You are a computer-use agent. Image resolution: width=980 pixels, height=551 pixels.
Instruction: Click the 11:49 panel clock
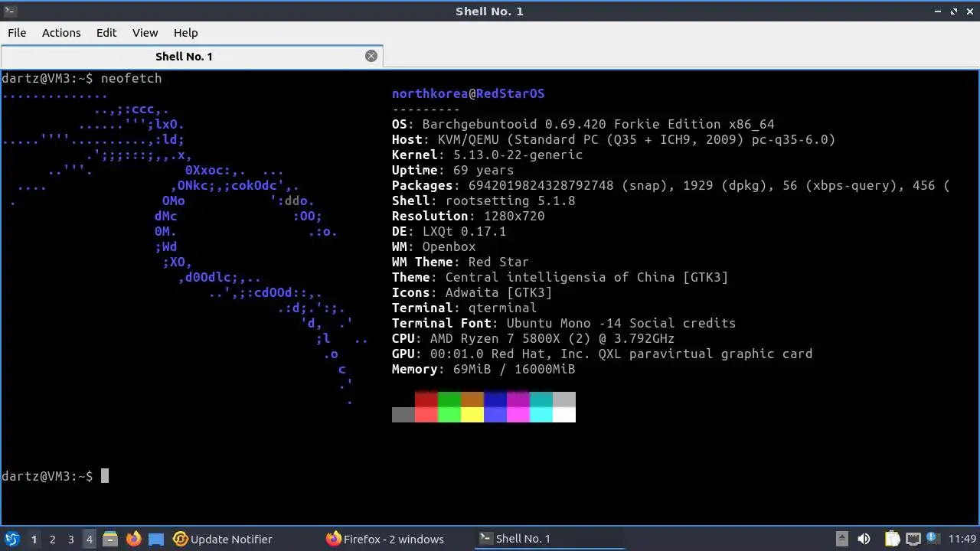(962, 539)
